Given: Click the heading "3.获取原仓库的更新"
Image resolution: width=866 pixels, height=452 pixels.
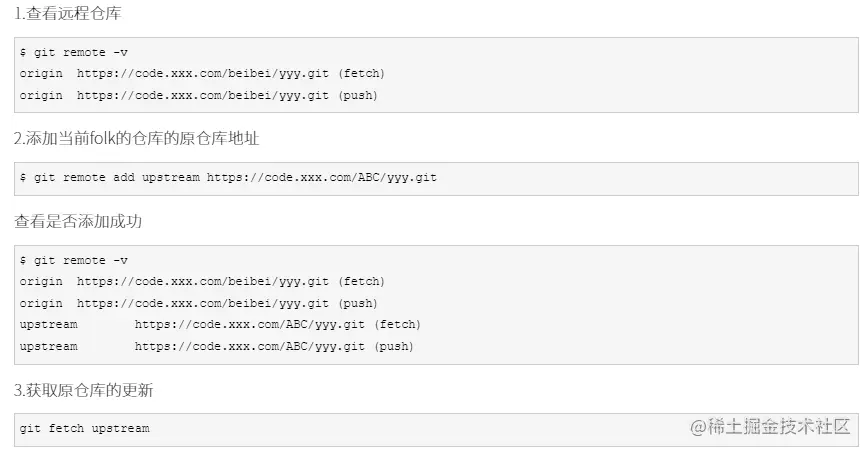Looking at the screenshot, I should coord(83,390).
